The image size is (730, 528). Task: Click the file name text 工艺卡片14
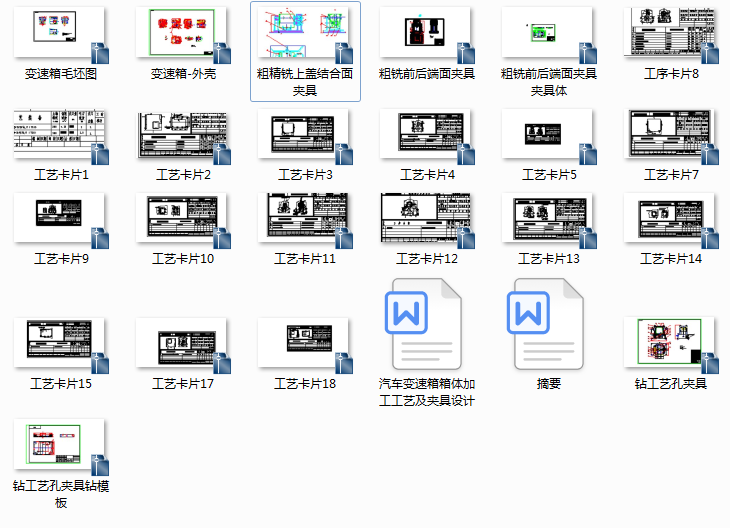coord(671,258)
